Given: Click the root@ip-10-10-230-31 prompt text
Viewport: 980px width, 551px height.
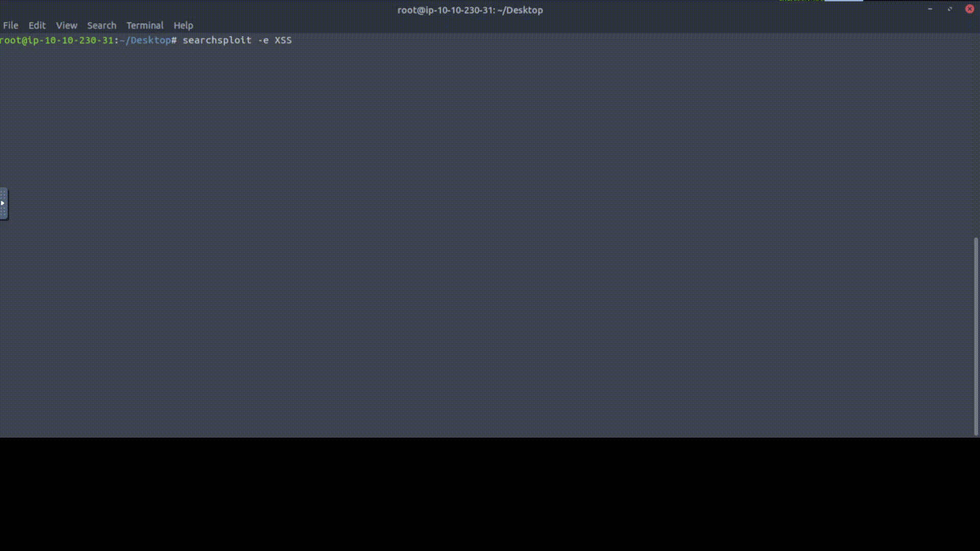Looking at the screenshot, I should 57,40.
